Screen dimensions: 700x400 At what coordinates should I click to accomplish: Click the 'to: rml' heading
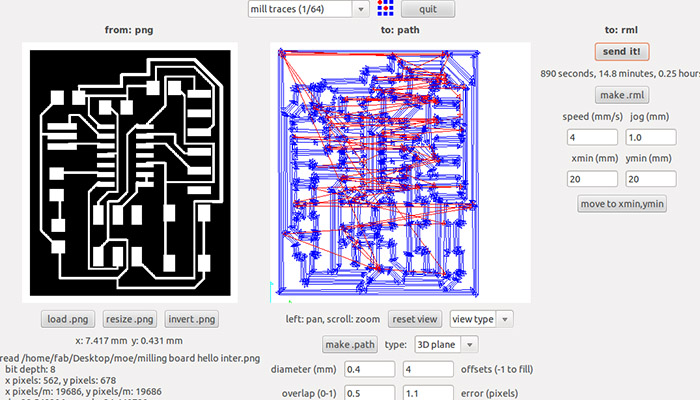click(x=621, y=30)
